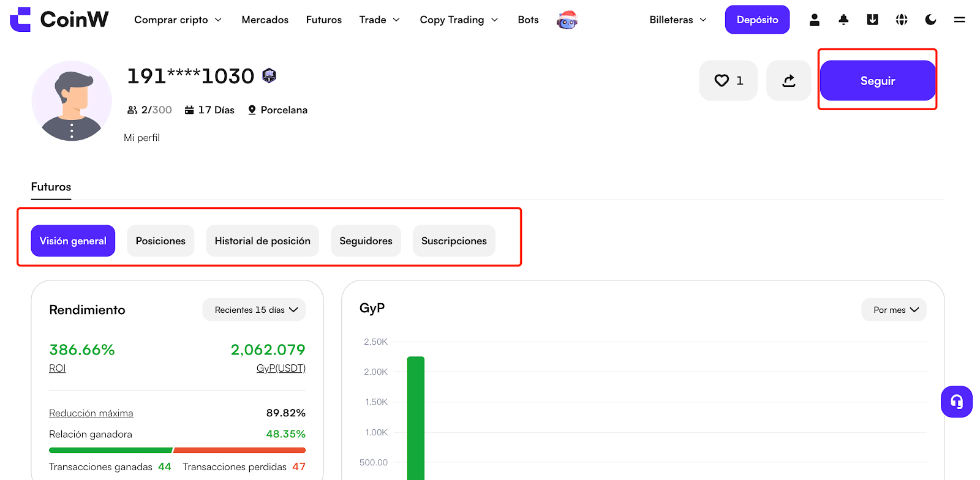Screen dimensions: 980x480
Task: Open the Por mes chart dropdown
Action: point(894,310)
